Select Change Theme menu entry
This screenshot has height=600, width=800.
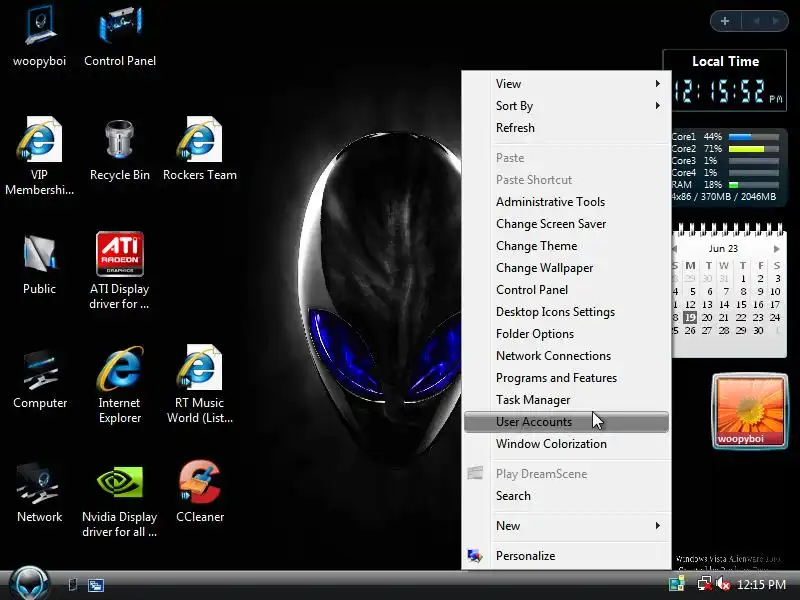pyautogui.click(x=566, y=245)
